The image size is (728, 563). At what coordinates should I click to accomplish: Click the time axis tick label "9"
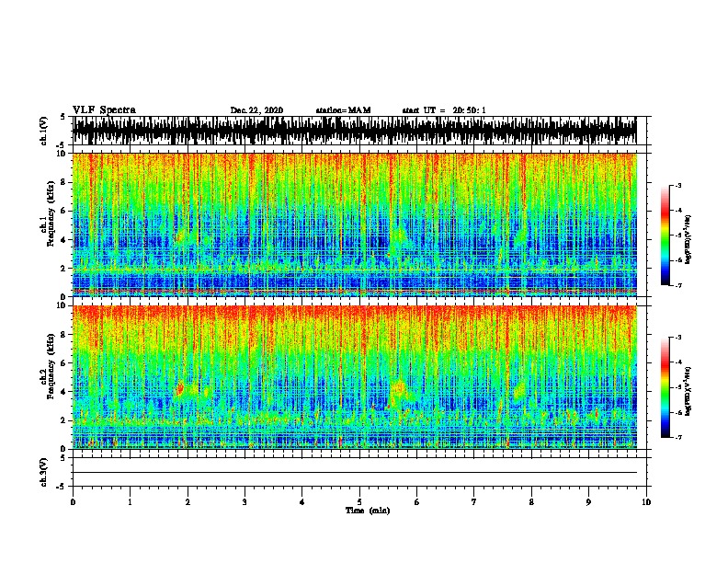588,502
